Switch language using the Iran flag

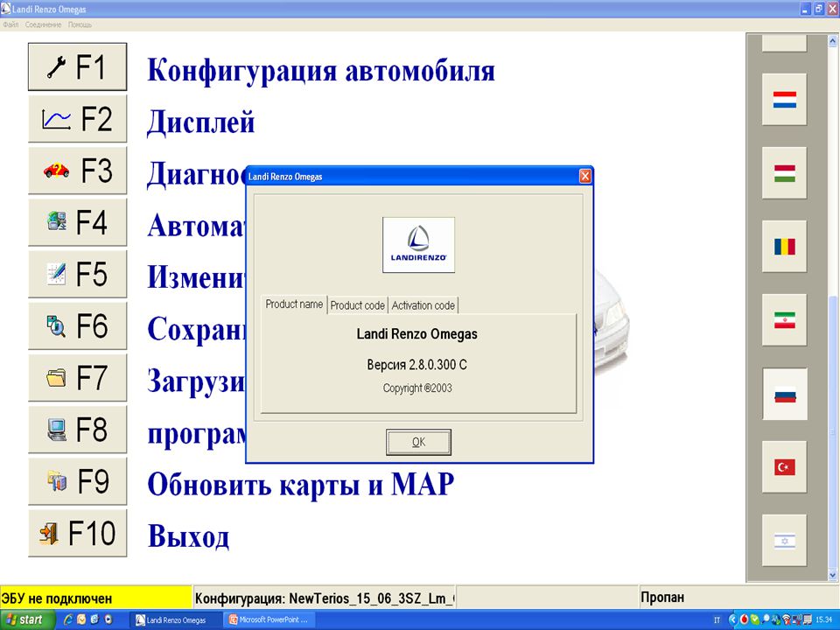coord(784,320)
